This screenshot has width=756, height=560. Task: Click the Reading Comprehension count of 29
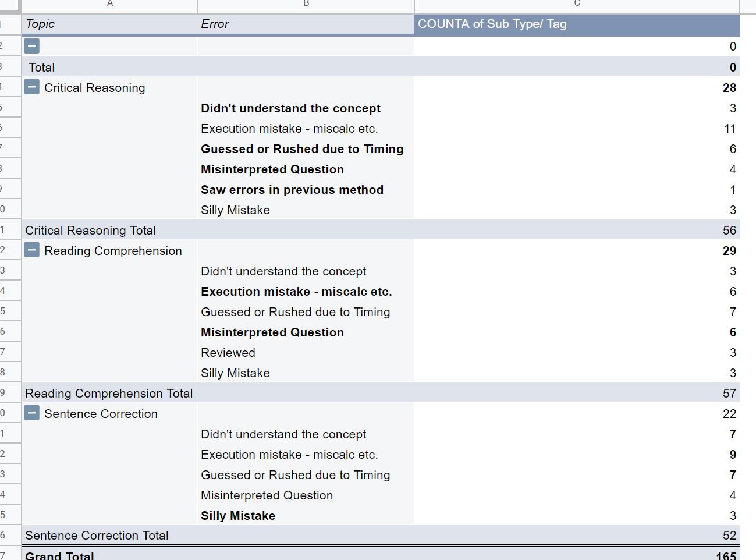point(729,251)
